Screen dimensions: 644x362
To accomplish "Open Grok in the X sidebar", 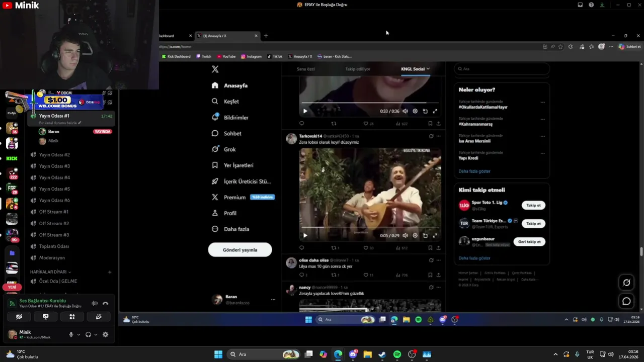I will [224, 149].
